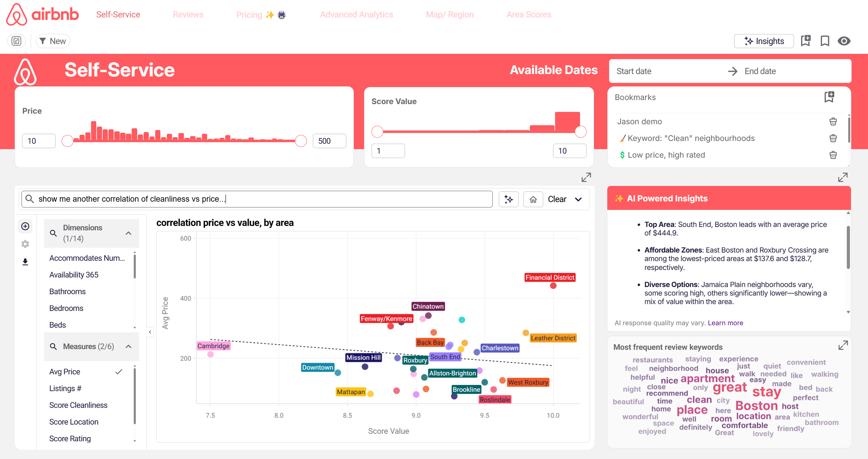Click the Price minimum input showing 10
The width and height of the screenshot is (868, 459).
(x=39, y=141)
